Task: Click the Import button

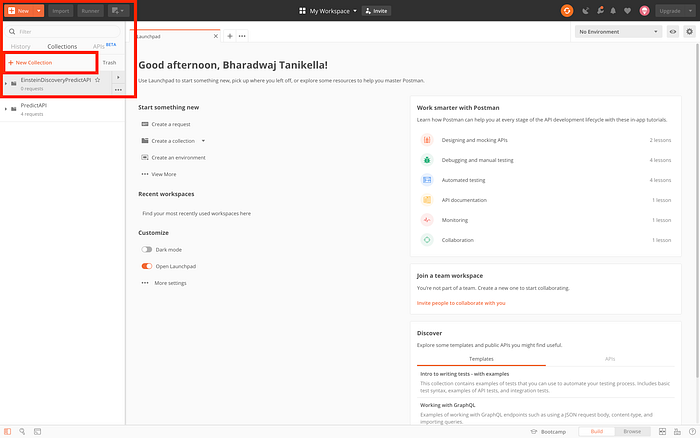Action: coord(61,11)
